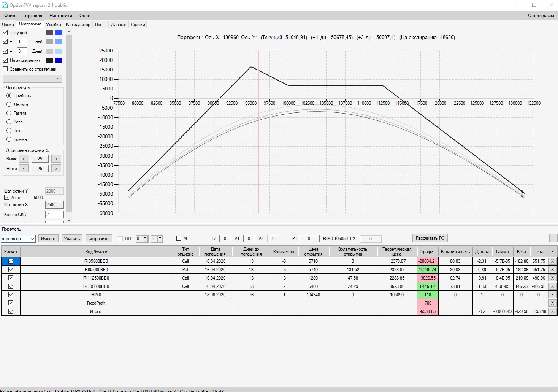The width and height of the screenshot is (558, 392).
Task: Uncheck calculation for Итого row
Action: click(11, 311)
